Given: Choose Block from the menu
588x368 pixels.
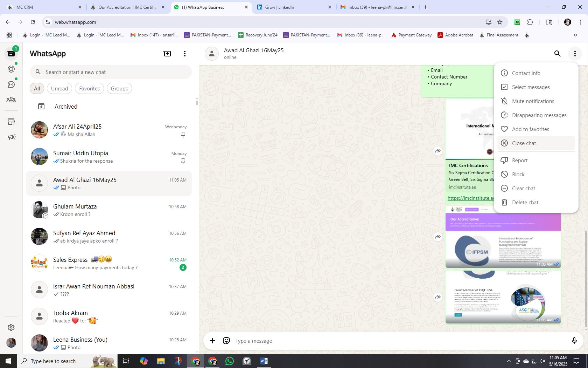Looking at the screenshot, I should [x=536, y=174].
